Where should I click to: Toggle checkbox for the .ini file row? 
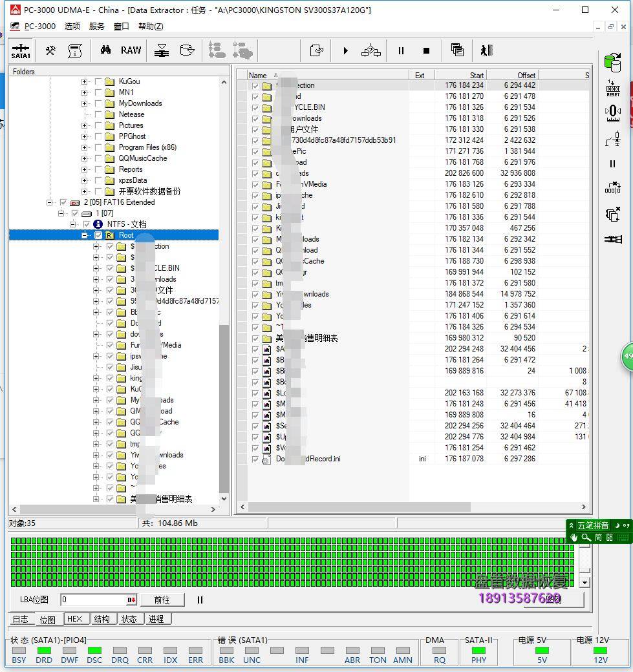(x=255, y=459)
